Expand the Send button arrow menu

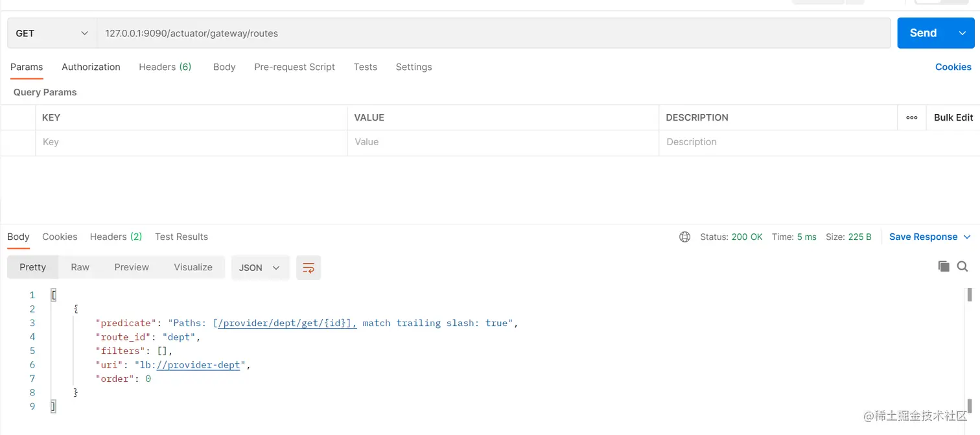962,33
